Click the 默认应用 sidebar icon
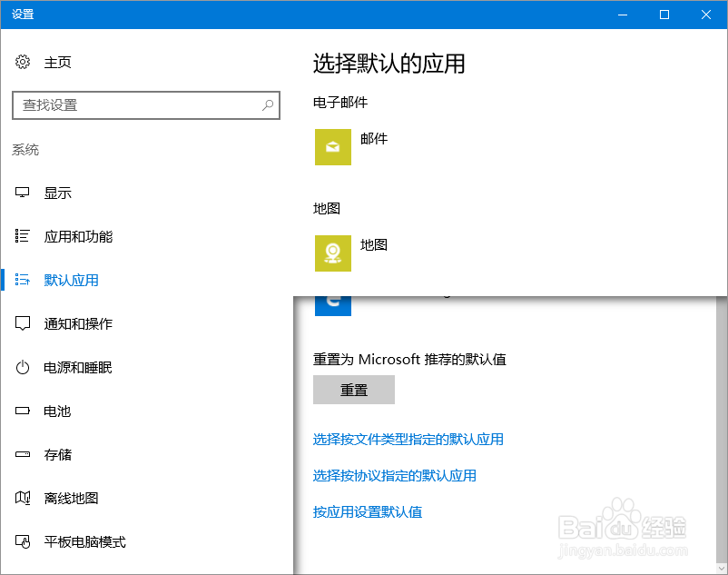Viewport: 728px width, 575px height. tap(22, 280)
